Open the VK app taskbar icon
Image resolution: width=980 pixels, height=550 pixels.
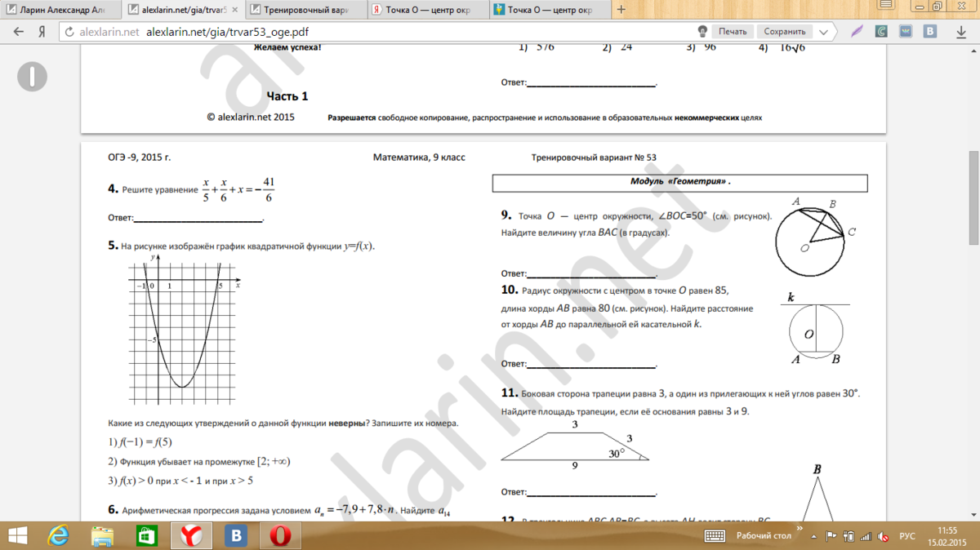(x=236, y=535)
